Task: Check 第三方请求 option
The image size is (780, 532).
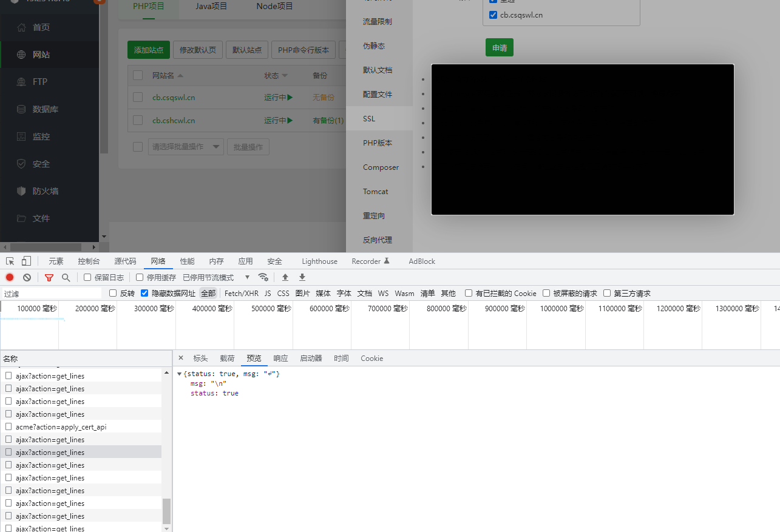Action: click(607, 293)
